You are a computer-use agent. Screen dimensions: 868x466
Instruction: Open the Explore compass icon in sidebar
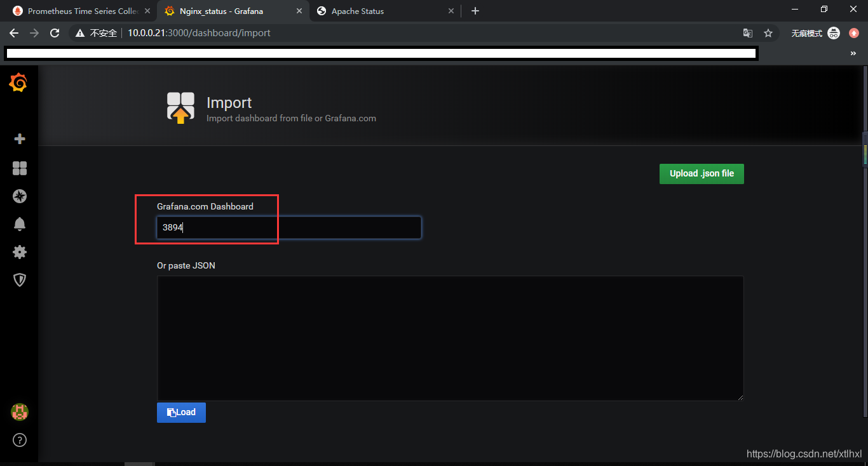pos(20,196)
